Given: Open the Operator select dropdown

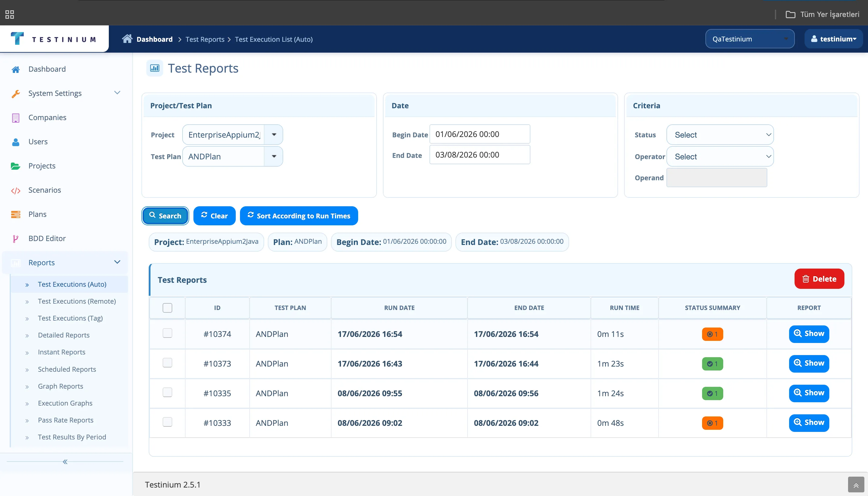Looking at the screenshot, I should [720, 156].
